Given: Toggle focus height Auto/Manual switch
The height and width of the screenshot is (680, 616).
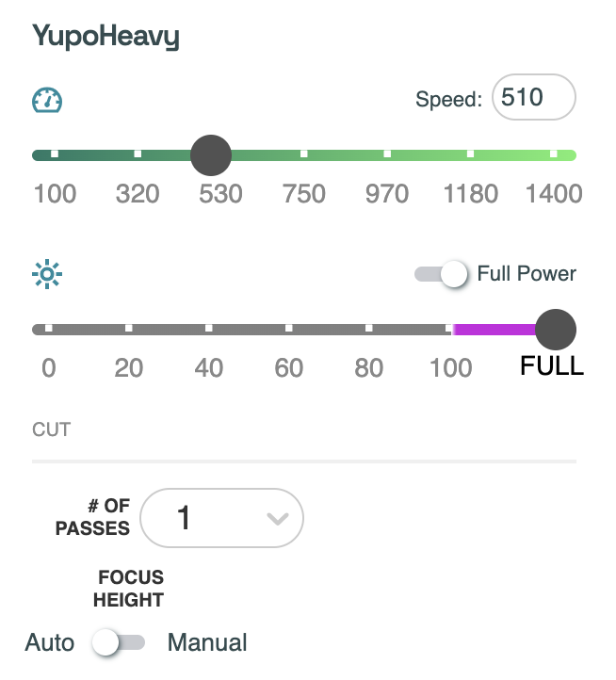Looking at the screenshot, I should point(119,642).
